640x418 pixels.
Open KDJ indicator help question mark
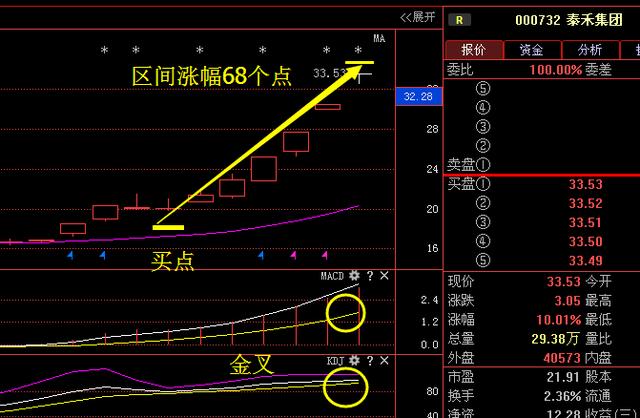(x=369, y=361)
